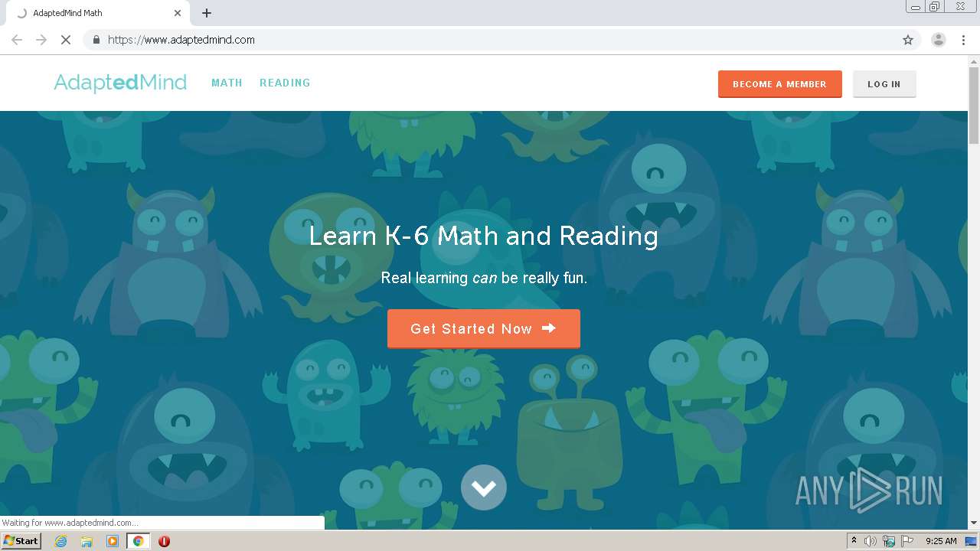
Task: Stop page loading with X button
Action: pos(66,40)
